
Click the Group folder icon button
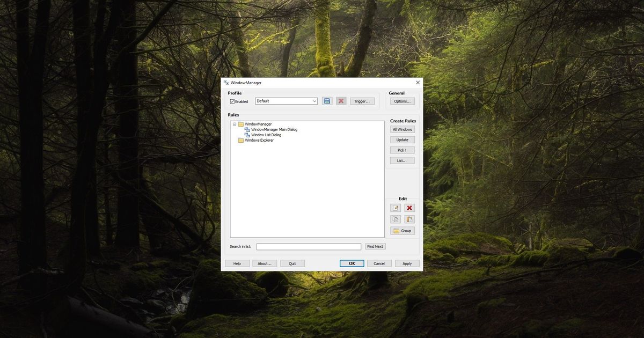(402, 230)
